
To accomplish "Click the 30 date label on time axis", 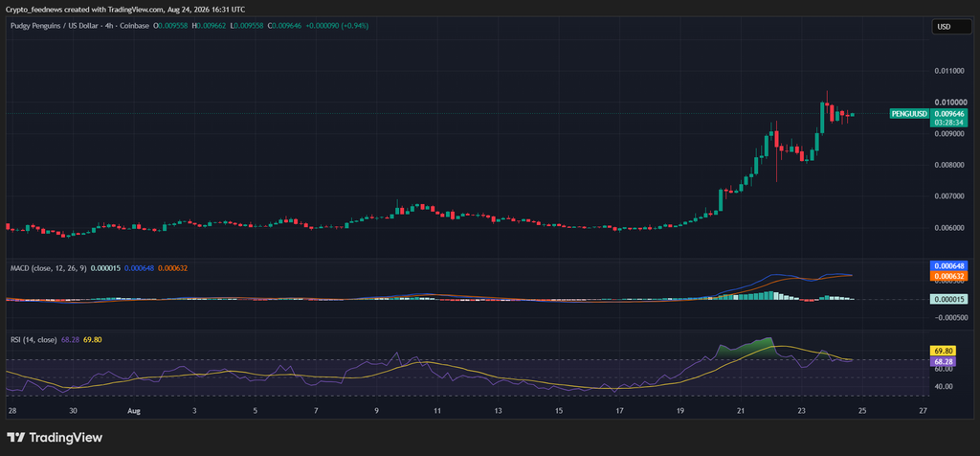I will click(x=73, y=411).
